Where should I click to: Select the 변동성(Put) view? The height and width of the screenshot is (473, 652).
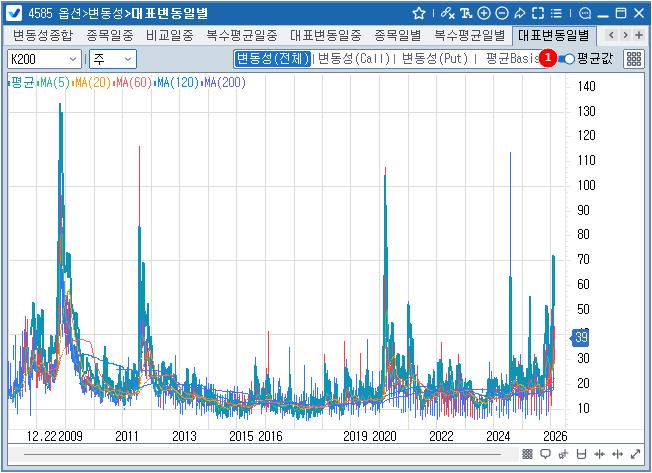434,59
